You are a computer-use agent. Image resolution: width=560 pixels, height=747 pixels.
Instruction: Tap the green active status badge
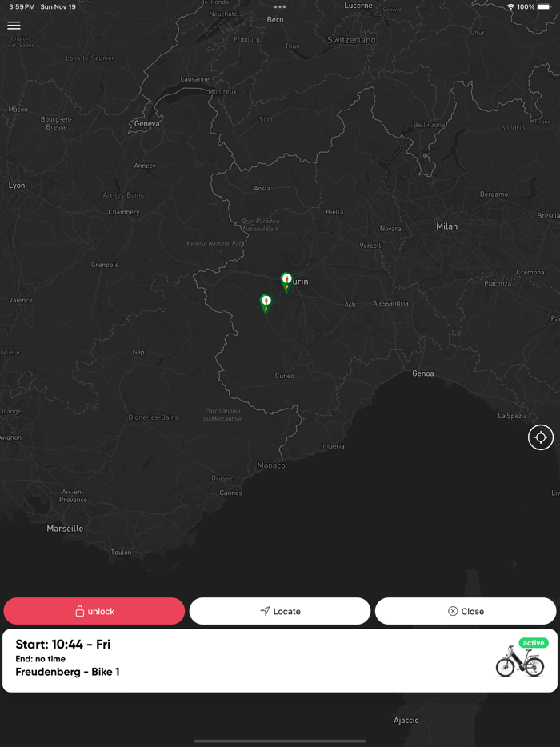[534, 643]
